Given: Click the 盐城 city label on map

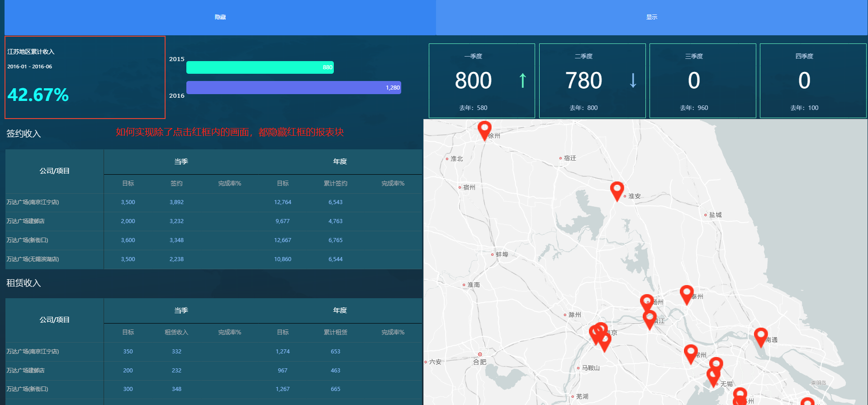Looking at the screenshot, I should coord(715,215).
